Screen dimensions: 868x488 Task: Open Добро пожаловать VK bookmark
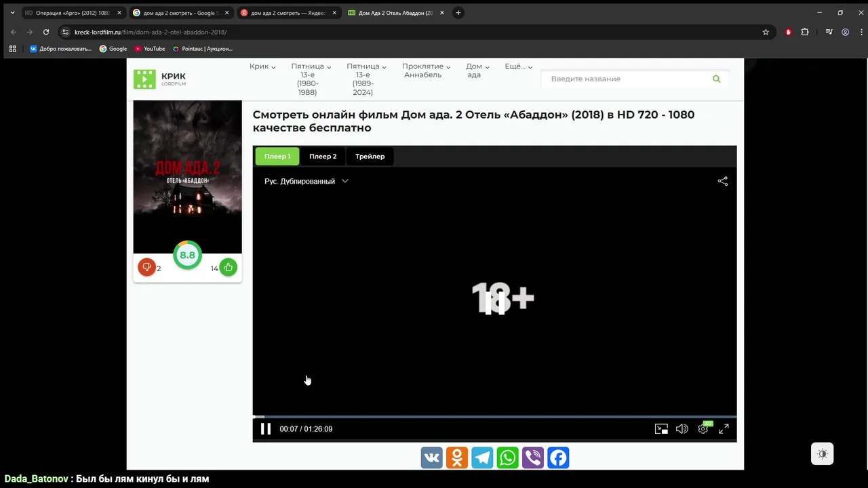tap(60, 49)
